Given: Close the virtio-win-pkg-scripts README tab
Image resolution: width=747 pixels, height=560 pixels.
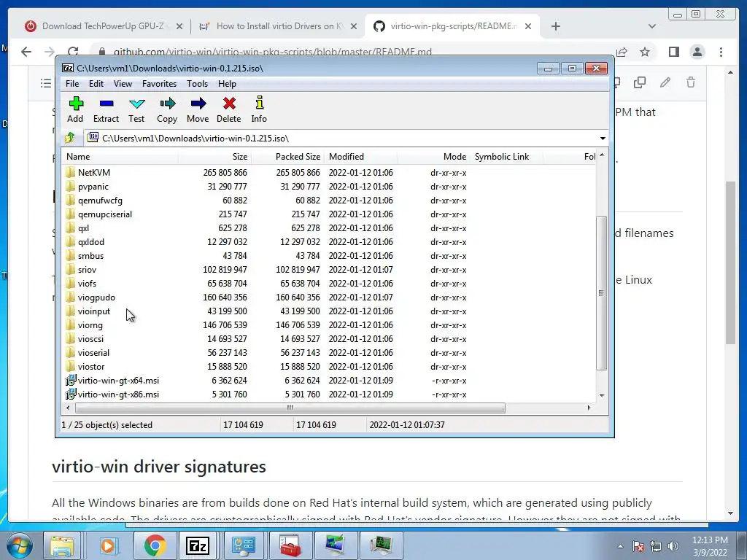Looking at the screenshot, I should tap(528, 26).
